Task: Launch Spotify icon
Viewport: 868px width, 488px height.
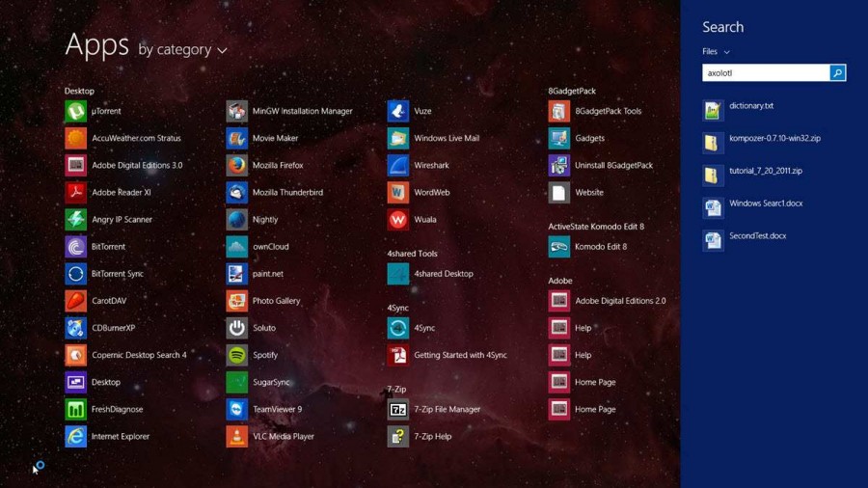Action: (x=237, y=355)
